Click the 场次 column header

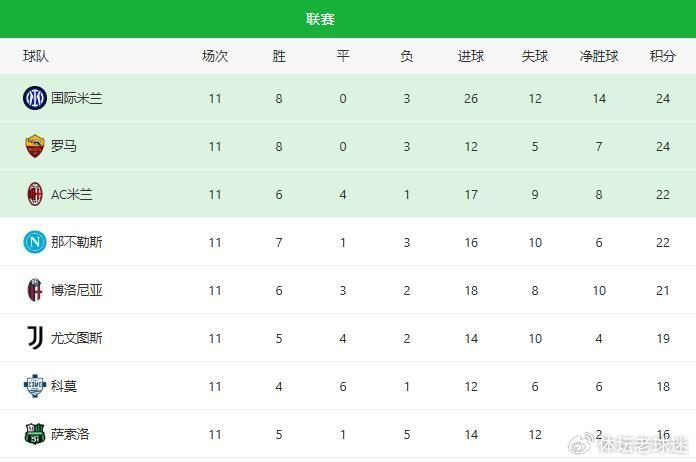coord(215,56)
